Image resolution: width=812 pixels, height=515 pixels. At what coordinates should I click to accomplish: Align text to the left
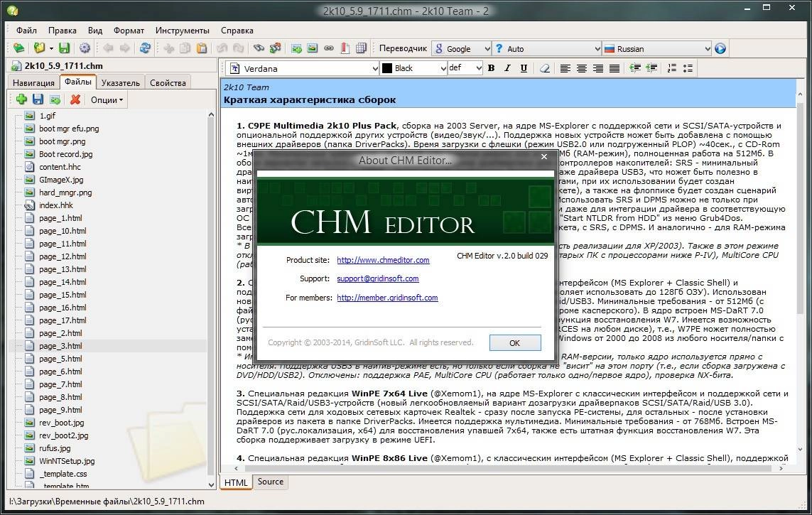pos(565,67)
